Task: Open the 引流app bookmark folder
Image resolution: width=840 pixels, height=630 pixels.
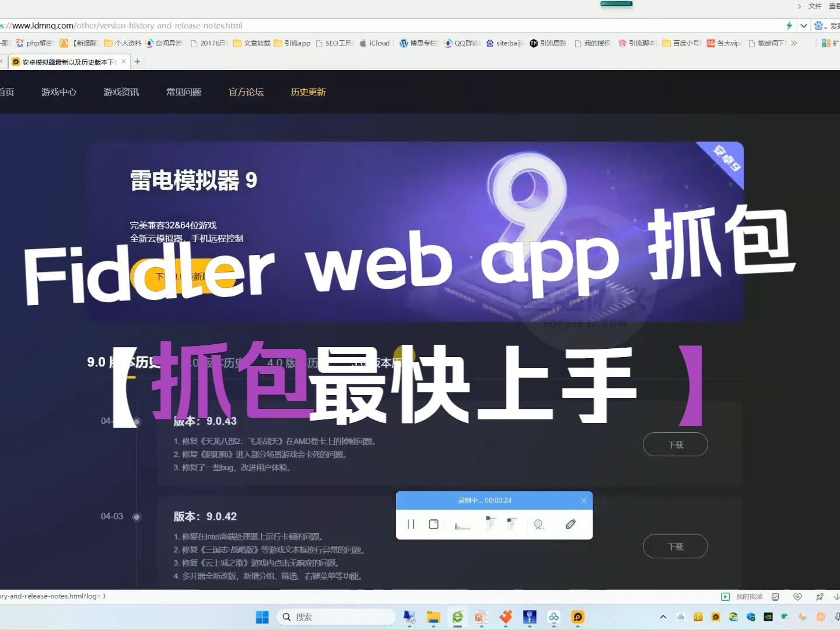Action: click(x=292, y=43)
